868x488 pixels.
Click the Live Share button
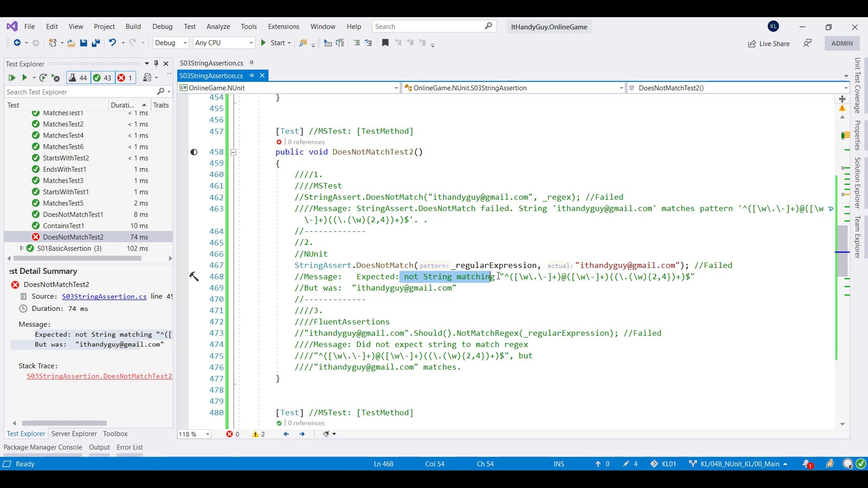(769, 43)
